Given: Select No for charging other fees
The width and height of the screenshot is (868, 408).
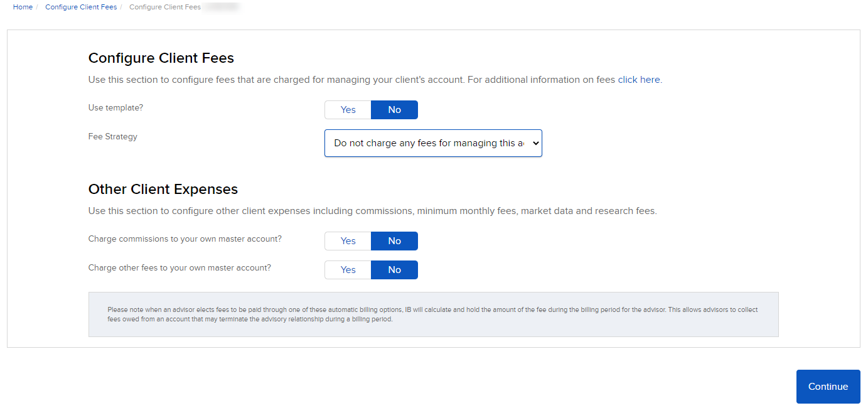Looking at the screenshot, I should coord(394,269).
